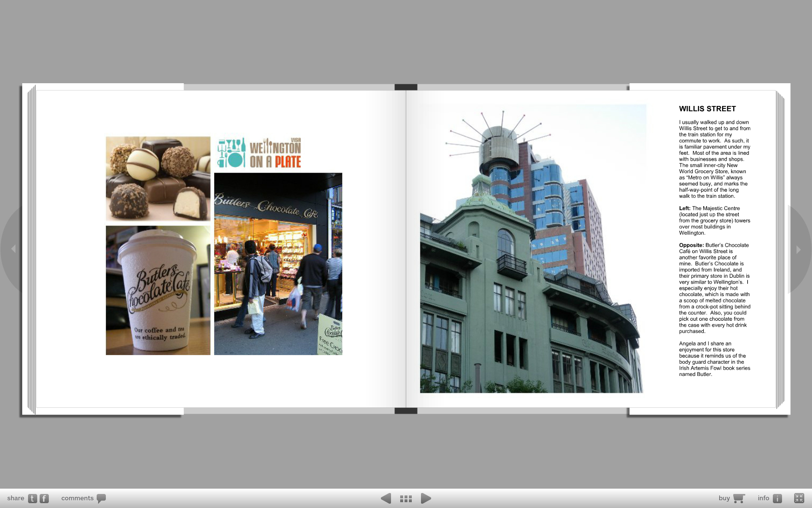Click the Butlers Chocolate Café storefront photo

(x=278, y=264)
